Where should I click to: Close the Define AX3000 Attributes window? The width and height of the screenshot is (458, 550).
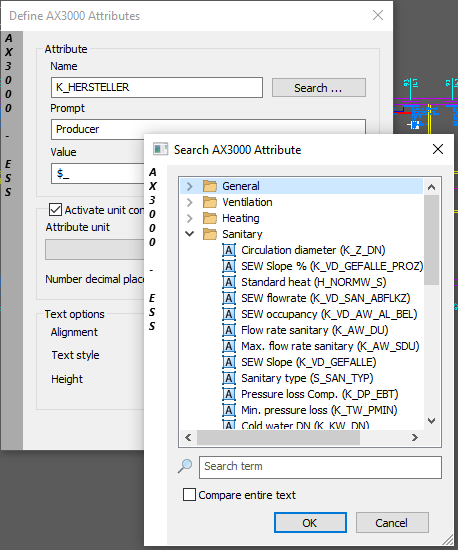tap(378, 15)
